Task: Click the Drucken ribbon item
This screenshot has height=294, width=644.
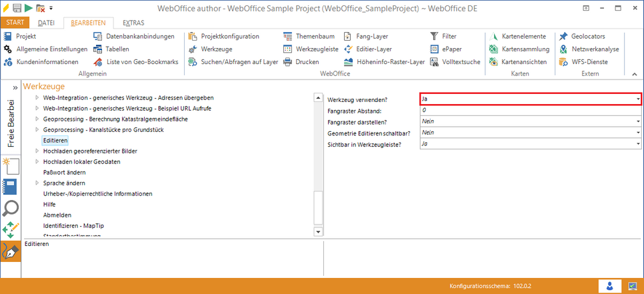Action: 307,62
